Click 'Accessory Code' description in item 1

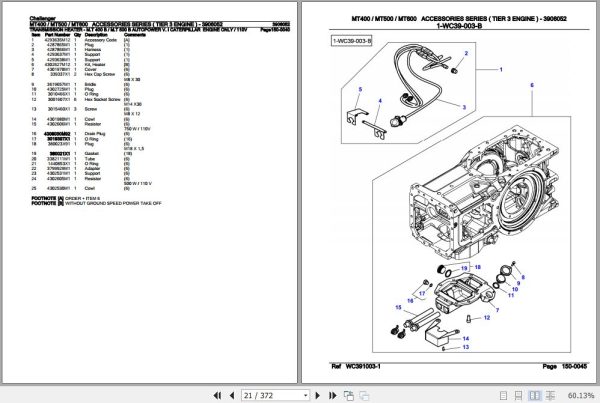point(101,40)
